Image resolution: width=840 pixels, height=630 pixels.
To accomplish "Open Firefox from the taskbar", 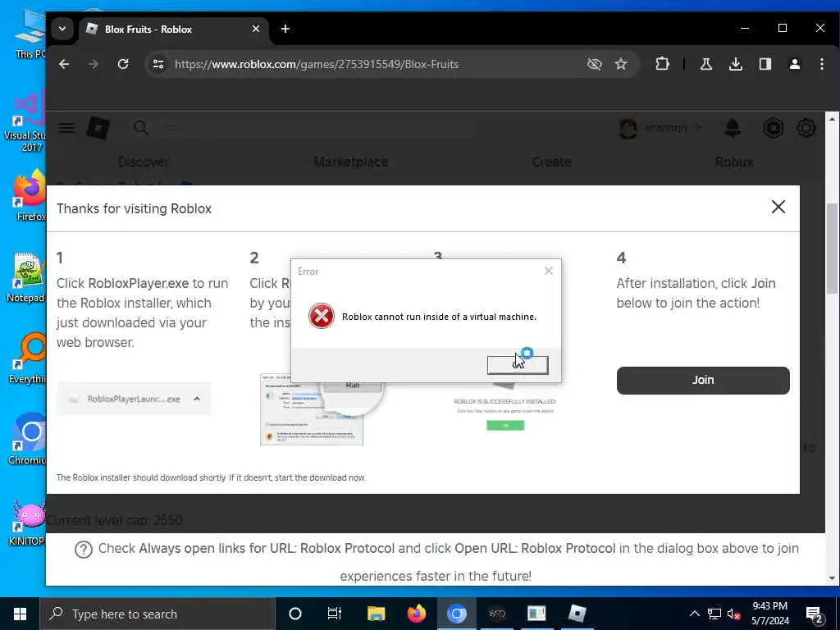I will [416, 614].
